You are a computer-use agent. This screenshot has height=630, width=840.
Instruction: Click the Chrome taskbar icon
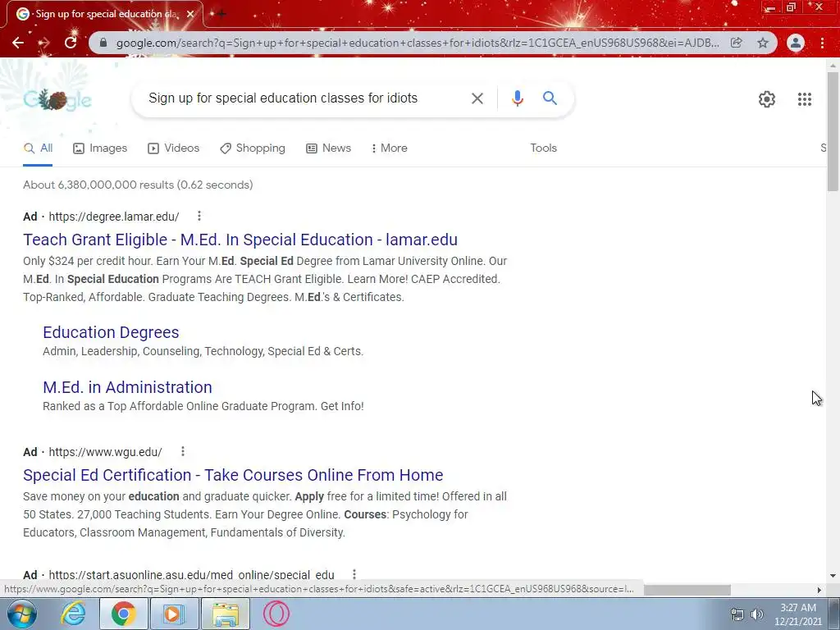coord(124,614)
